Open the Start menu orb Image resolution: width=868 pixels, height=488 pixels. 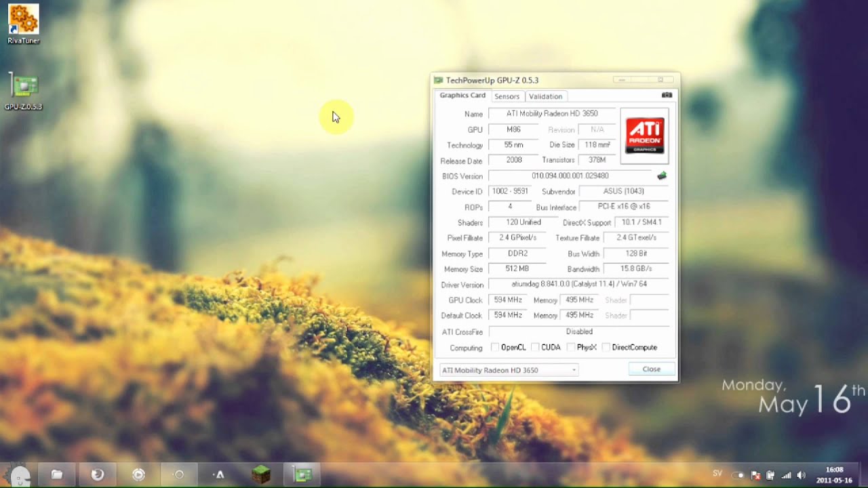coord(19,475)
